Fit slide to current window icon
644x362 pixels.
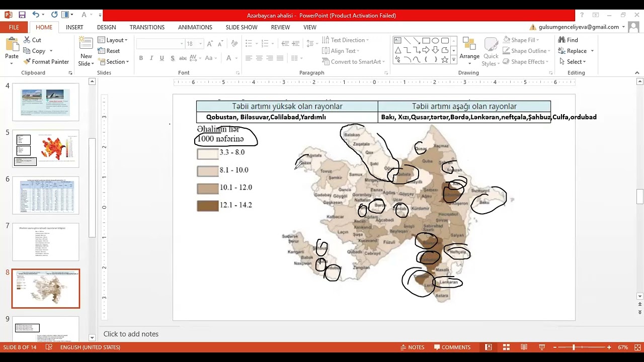pyautogui.click(x=636, y=347)
